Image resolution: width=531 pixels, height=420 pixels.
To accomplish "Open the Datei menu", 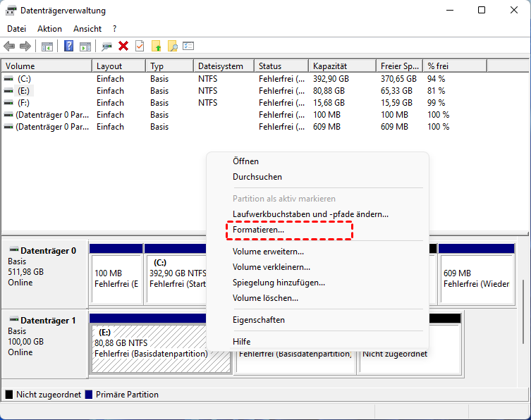I will pos(16,29).
